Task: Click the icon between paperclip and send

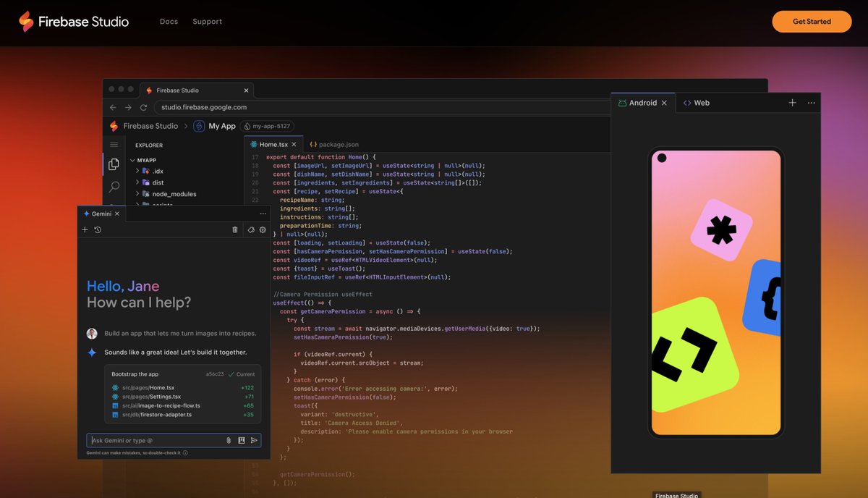Action: tap(242, 440)
